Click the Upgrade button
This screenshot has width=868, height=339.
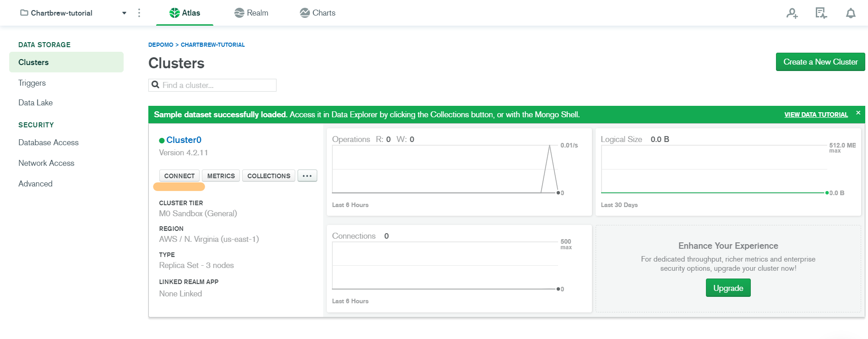tap(728, 288)
